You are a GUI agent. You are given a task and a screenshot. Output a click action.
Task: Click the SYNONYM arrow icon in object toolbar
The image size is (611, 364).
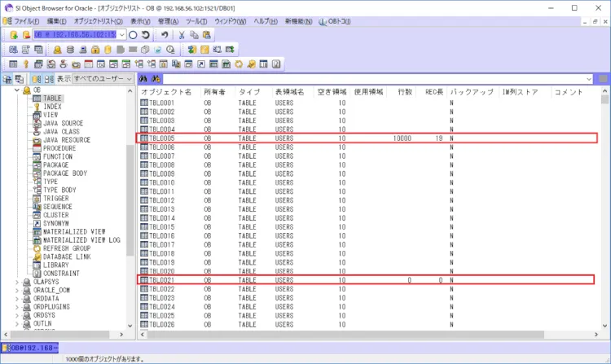201,64
